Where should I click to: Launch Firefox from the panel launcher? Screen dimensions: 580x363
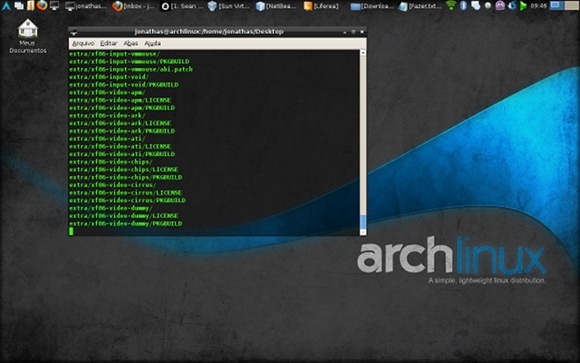pos(42,5)
